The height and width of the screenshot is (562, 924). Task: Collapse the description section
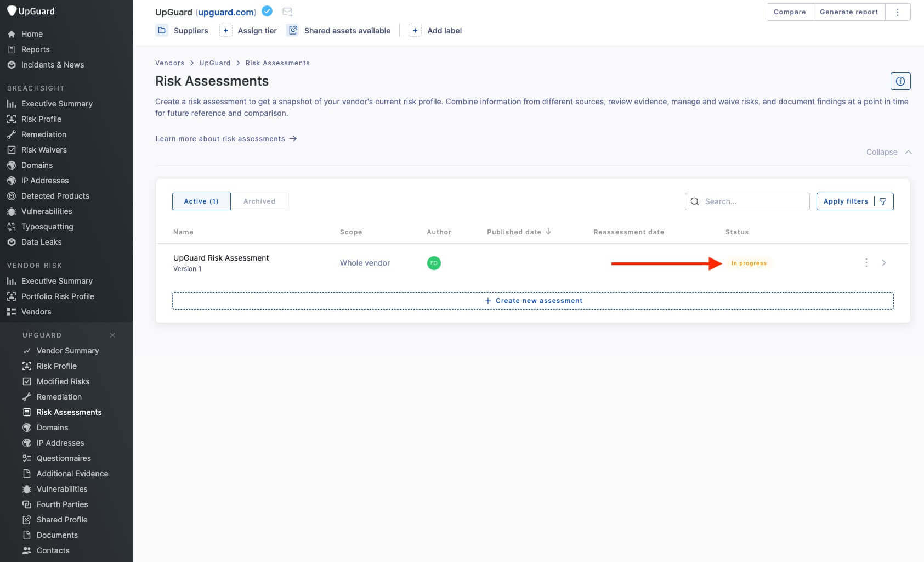(889, 152)
